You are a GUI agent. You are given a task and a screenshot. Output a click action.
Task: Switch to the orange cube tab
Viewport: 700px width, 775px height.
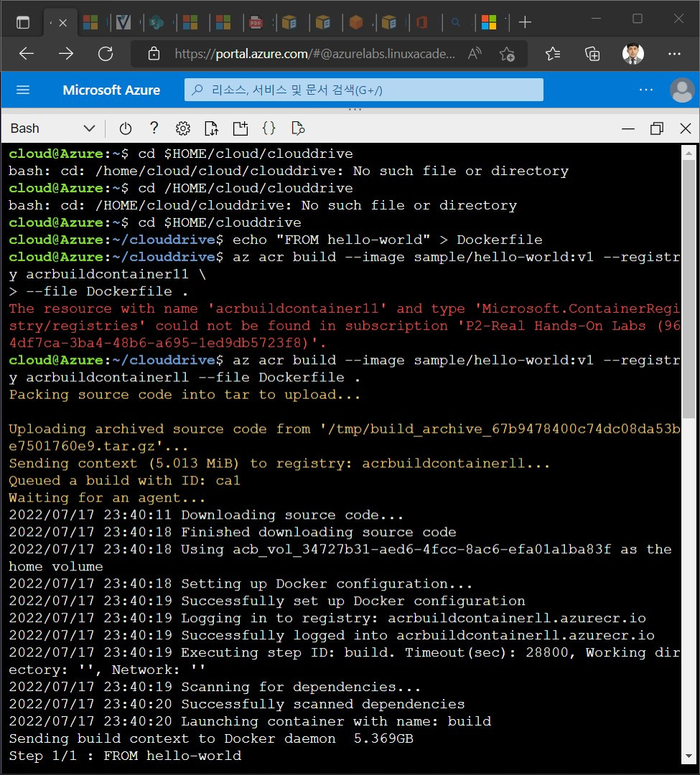tap(356, 22)
